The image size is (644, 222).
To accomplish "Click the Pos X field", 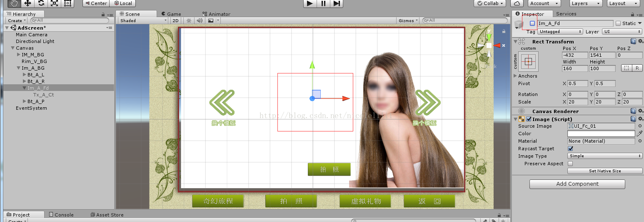I will (574, 55).
